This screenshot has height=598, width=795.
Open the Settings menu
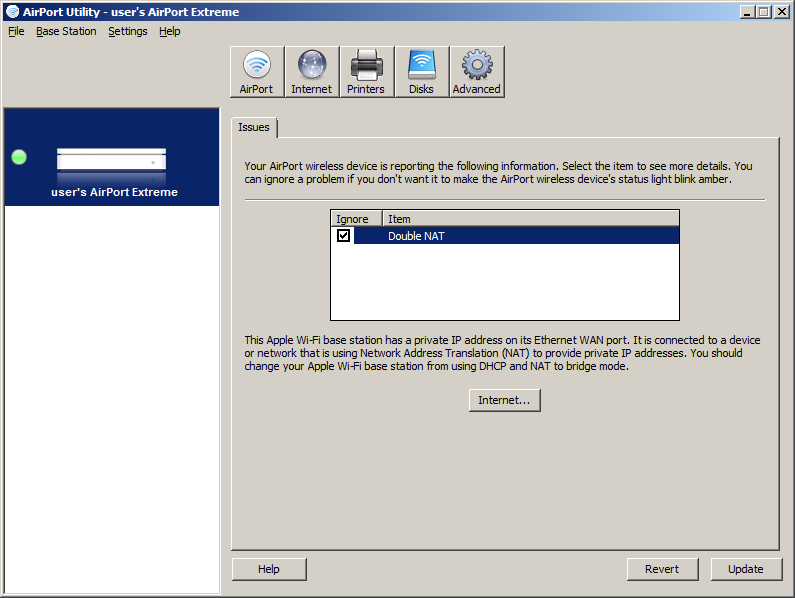(x=128, y=31)
